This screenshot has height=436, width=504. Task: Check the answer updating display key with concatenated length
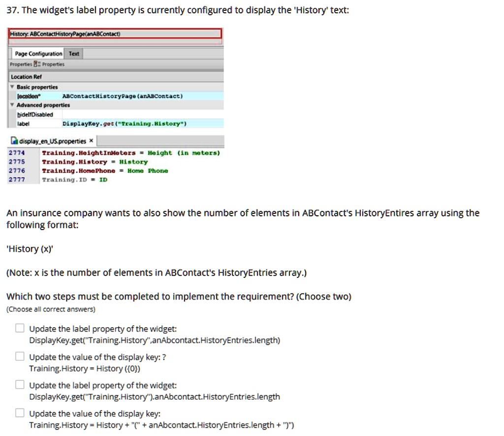coord(20,412)
